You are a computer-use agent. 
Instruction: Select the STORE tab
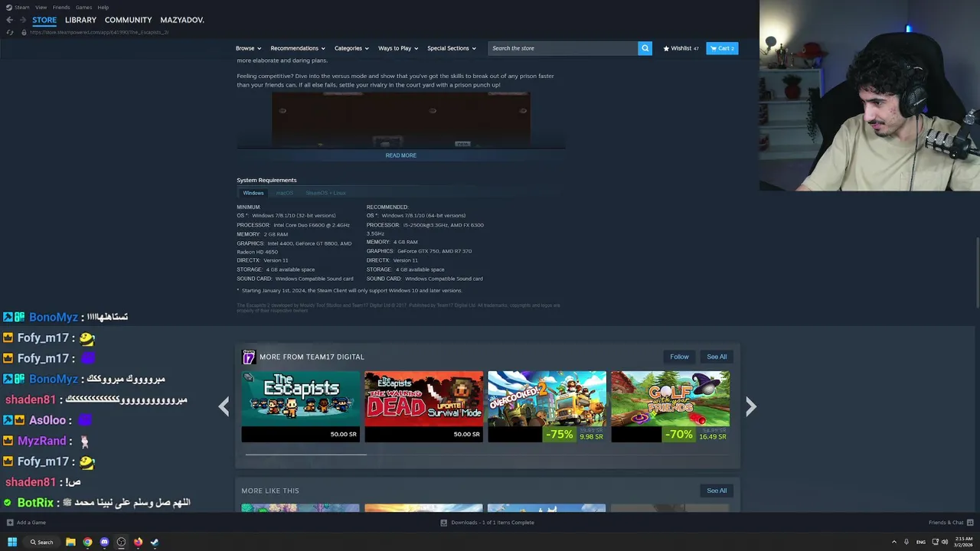point(44,20)
